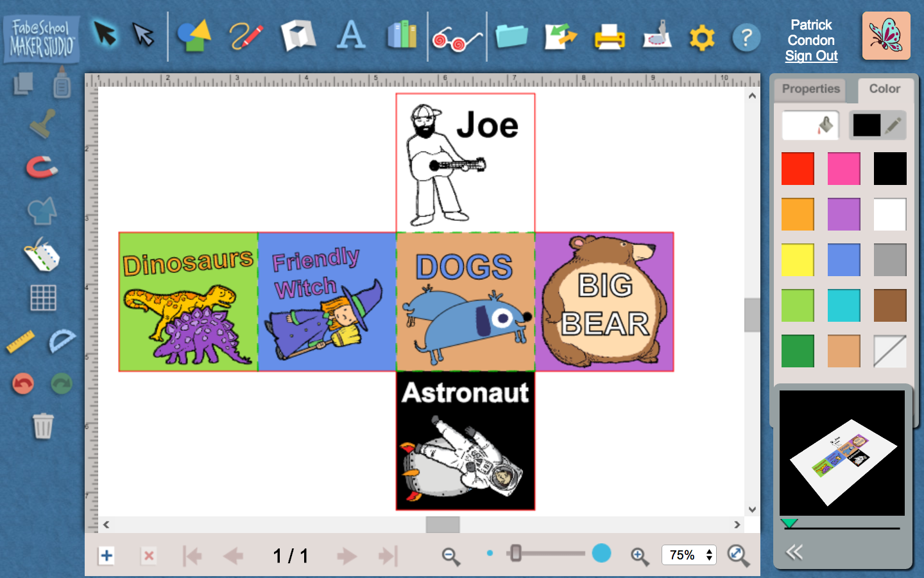Pick the cyan color swatch
This screenshot has width=924, height=578.
coord(844,305)
